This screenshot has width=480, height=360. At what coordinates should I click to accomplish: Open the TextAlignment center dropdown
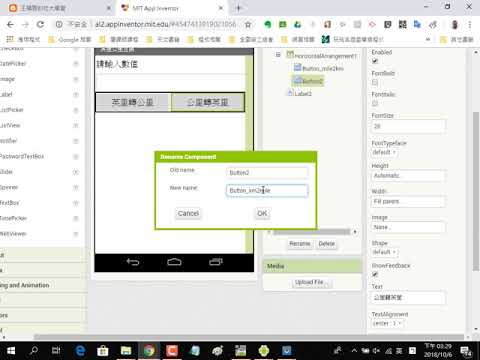[387, 323]
